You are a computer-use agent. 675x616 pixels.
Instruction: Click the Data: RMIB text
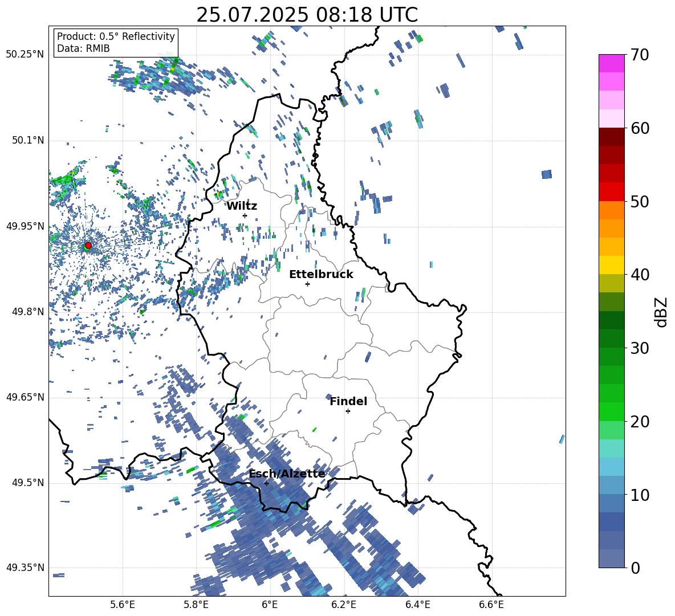click(x=83, y=48)
